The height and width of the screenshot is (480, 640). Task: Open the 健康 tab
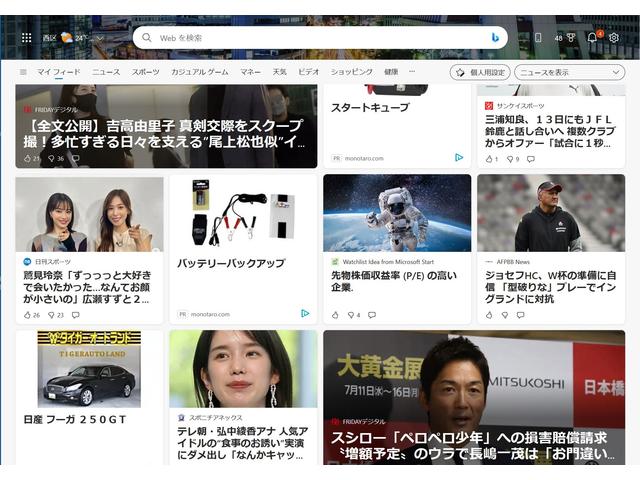(x=391, y=72)
